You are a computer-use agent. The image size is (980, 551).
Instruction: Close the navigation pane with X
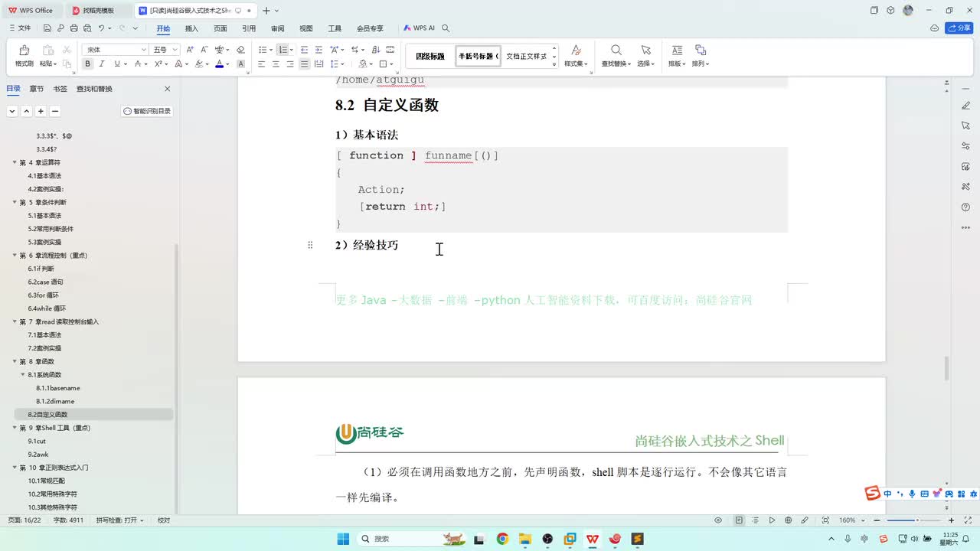tap(168, 89)
